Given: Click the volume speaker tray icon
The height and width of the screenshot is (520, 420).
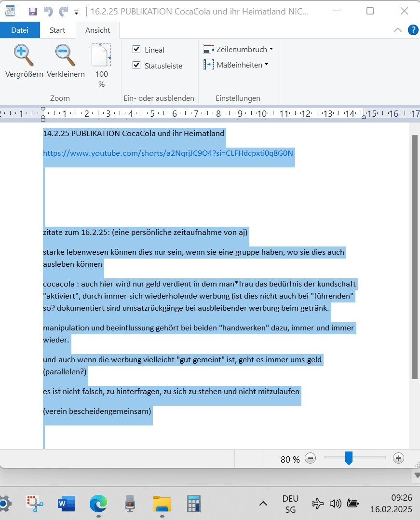Looking at the screenshot, I should click(x=335, y=504).
